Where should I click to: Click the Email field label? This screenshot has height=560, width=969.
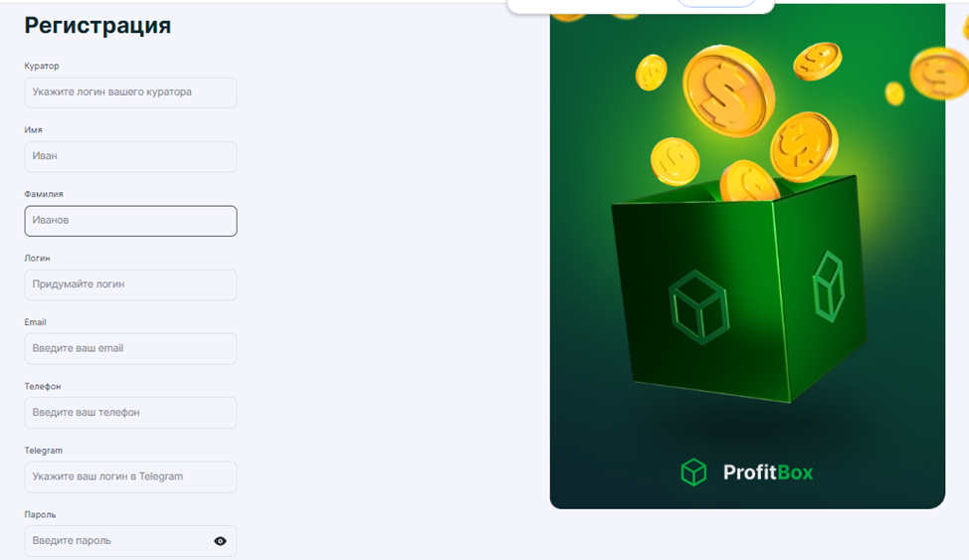click(x=35, y=322)
